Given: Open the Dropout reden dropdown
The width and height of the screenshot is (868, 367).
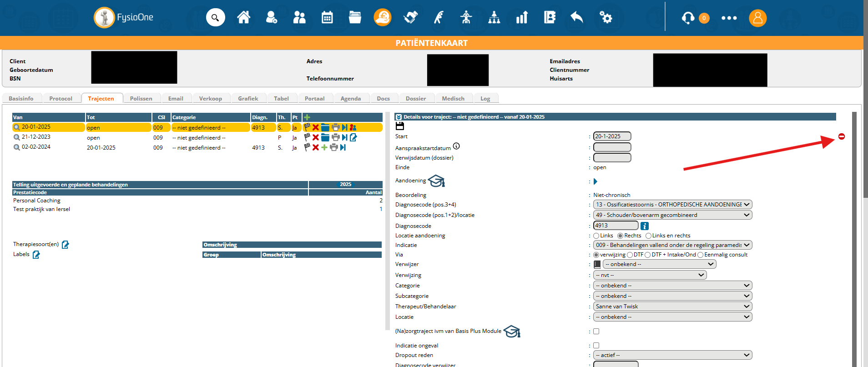Looking at the screenshot, I should point(672,355).
